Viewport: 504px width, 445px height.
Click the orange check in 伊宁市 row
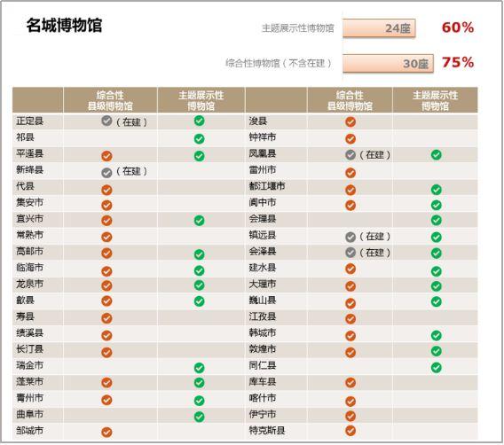coord(350,416)
